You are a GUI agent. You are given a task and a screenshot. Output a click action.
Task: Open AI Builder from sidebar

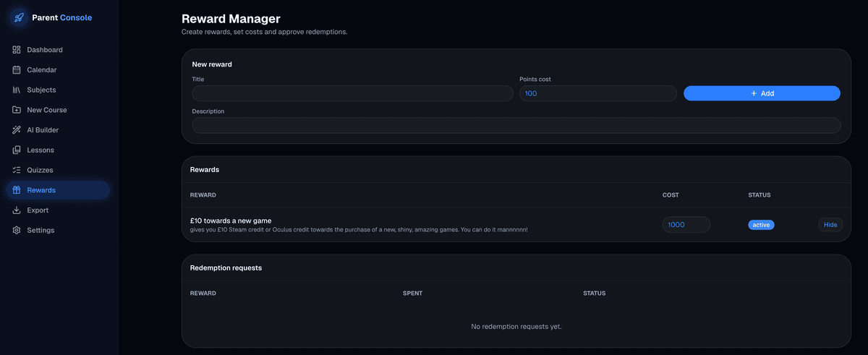(58, 130)
